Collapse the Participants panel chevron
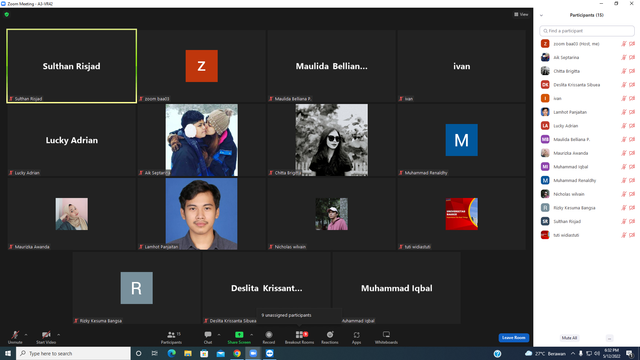This screenshot has height=360, width=640. [541, 15]
